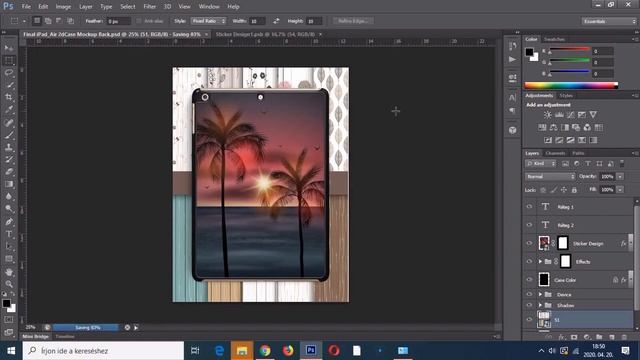Toggle visibility of Sticker Design layer

coord(529,243)
